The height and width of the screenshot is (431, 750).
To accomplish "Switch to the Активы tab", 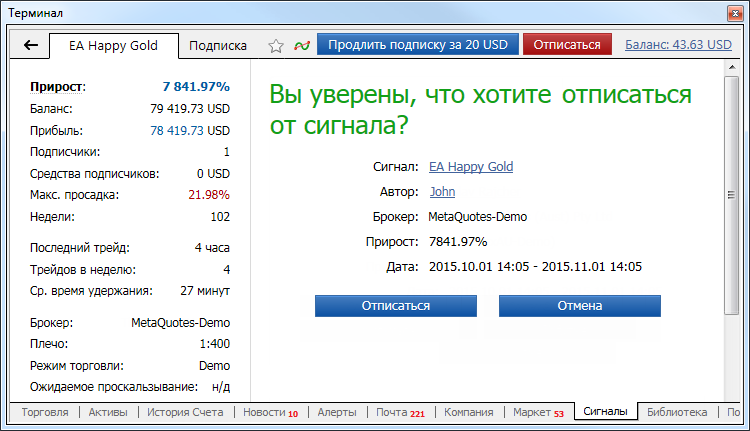I will tap(108, 412).
